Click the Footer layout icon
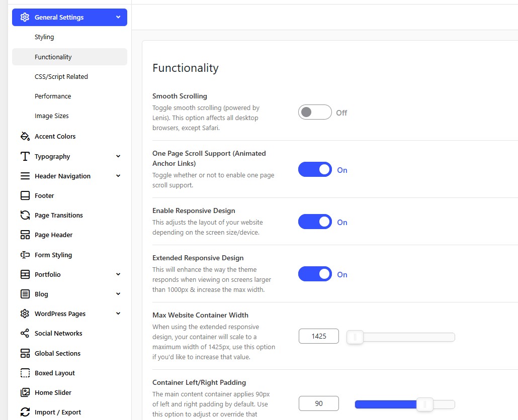Image resolution: width=518 pixels, height=420 pixels. [x=25, y=195]
